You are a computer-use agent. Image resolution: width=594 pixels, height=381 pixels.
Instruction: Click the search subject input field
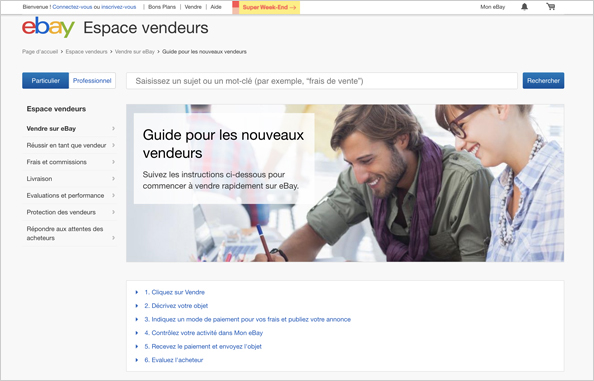(x=322, y=81)
